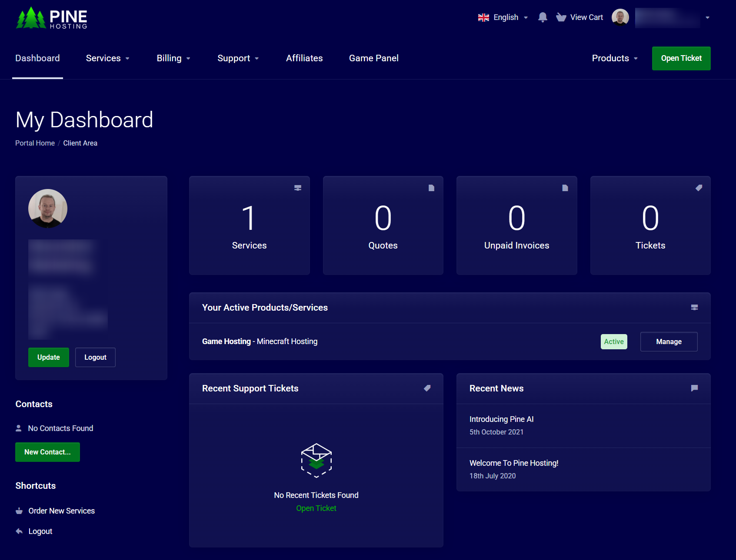736x560 pixels.
Task: Click the Contacts section heading
Action: [34, 404]
